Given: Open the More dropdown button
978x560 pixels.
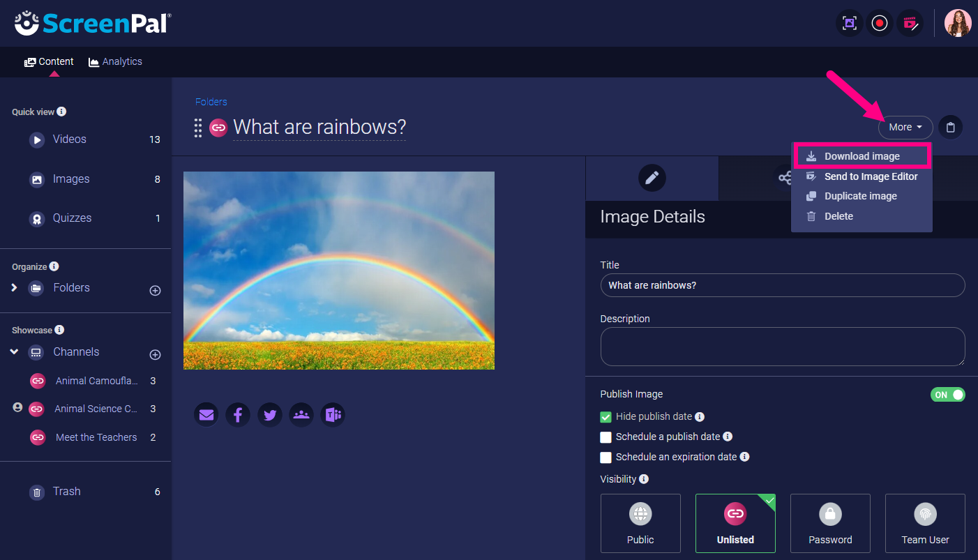Looking at the screenshot, I should pos(905,127).
